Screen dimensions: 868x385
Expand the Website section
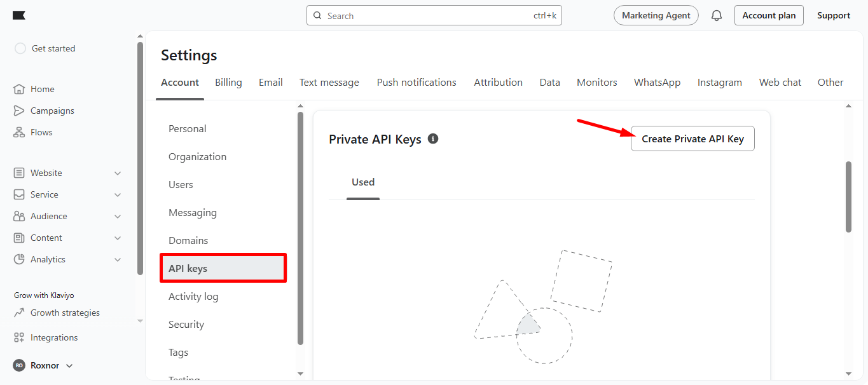[117, 173]
